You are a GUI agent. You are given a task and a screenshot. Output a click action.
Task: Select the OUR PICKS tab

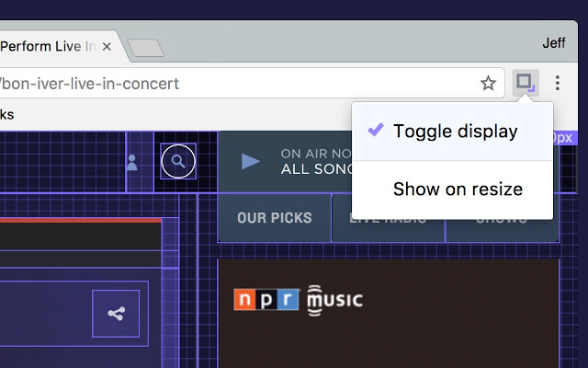click(x=275, y=218)
